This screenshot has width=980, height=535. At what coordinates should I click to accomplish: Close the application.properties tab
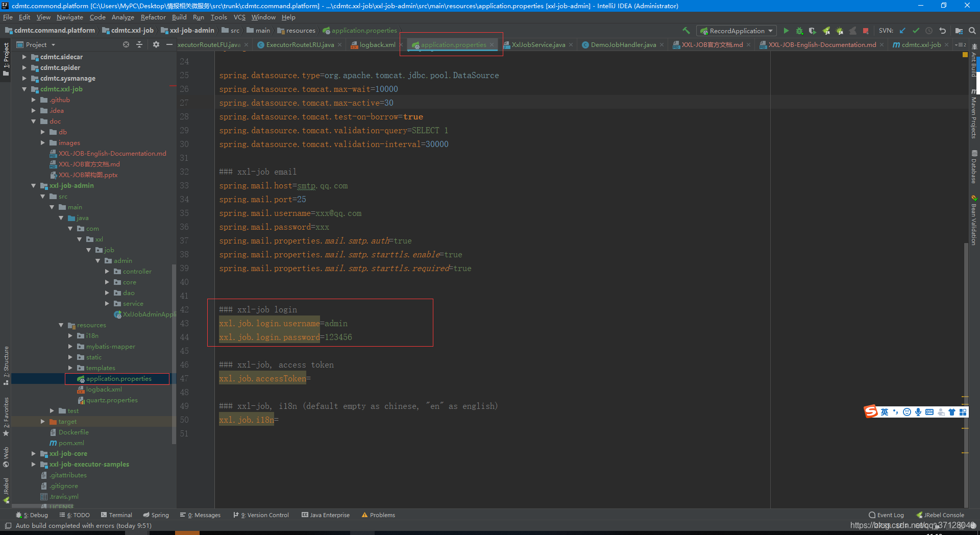coord(492,45)
